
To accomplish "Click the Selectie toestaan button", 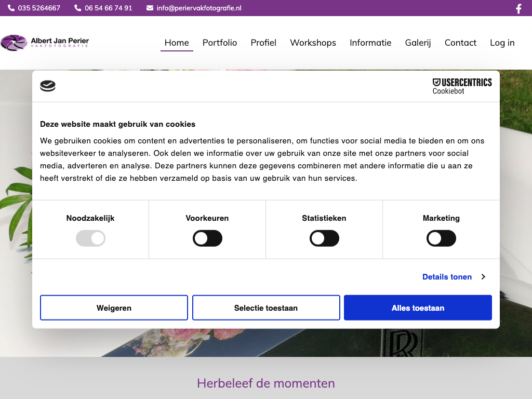I will [x=266, y=308].
